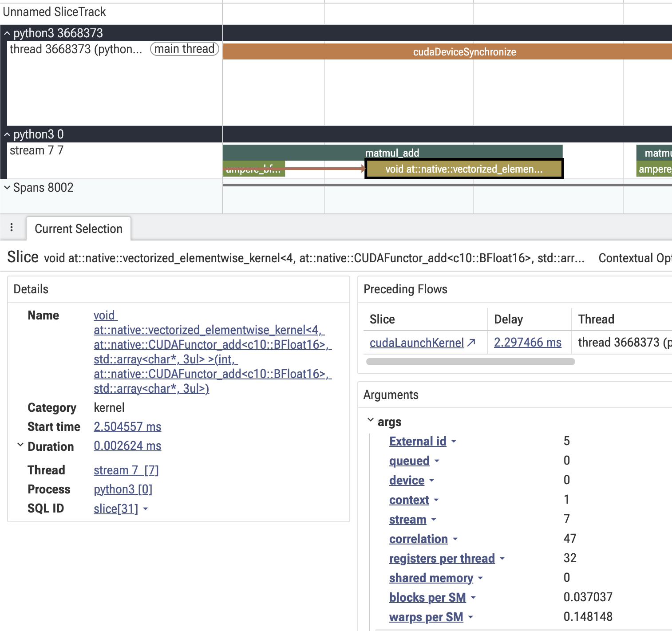Screen dimensions: 672x631
Task: Open the kernel Name link in Details
Action: coord(212,352)
